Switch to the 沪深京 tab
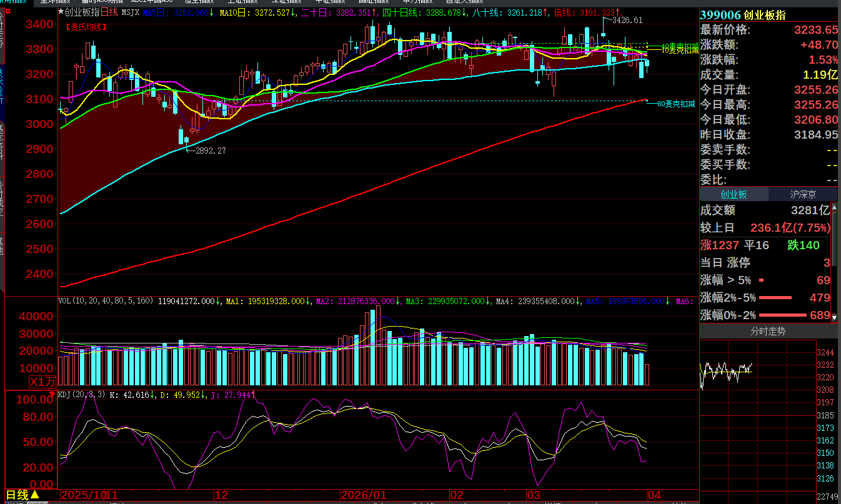The height and width of the screenshot is (504, 841). coord(802,194)
